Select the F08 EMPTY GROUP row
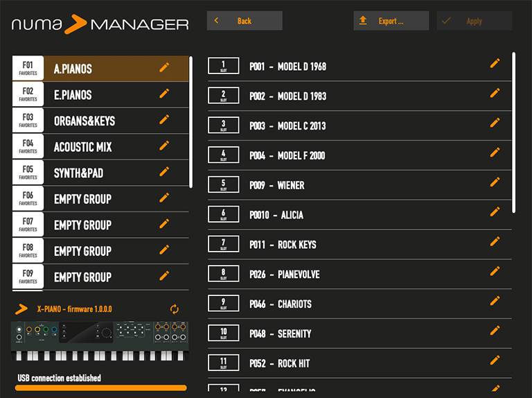 click(100, 251)
